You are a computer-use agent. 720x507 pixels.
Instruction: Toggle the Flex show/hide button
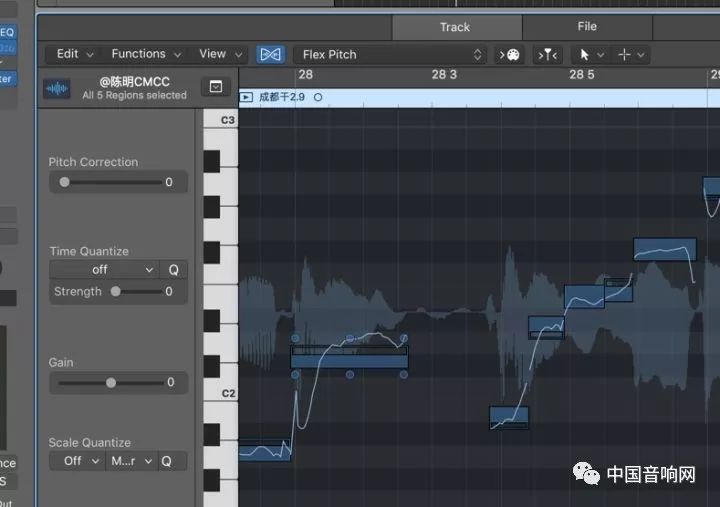pos(270,55)
